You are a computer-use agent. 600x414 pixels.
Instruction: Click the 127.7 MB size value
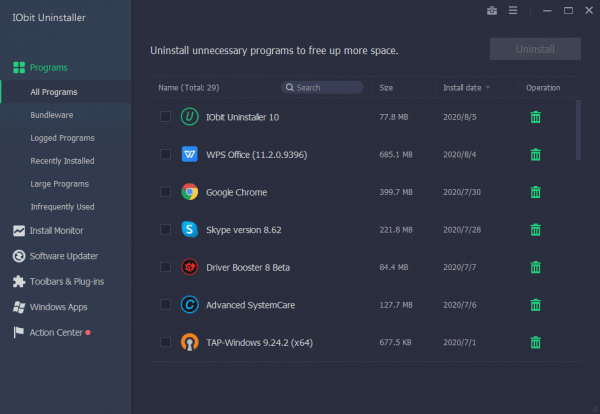[x=396, y=305]
